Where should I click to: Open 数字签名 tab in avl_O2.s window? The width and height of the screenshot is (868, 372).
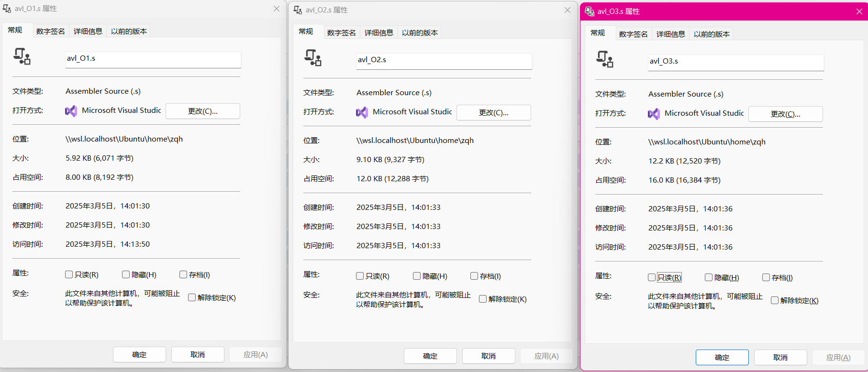click(341, 33)
